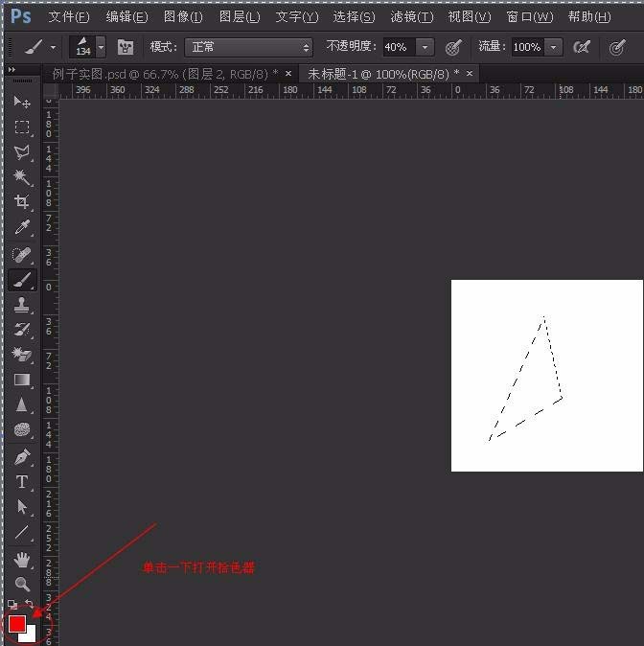The image size is (644, 646).
Task: Switch to the 例子实图.psd tab
Action: (x=165, y=74)
